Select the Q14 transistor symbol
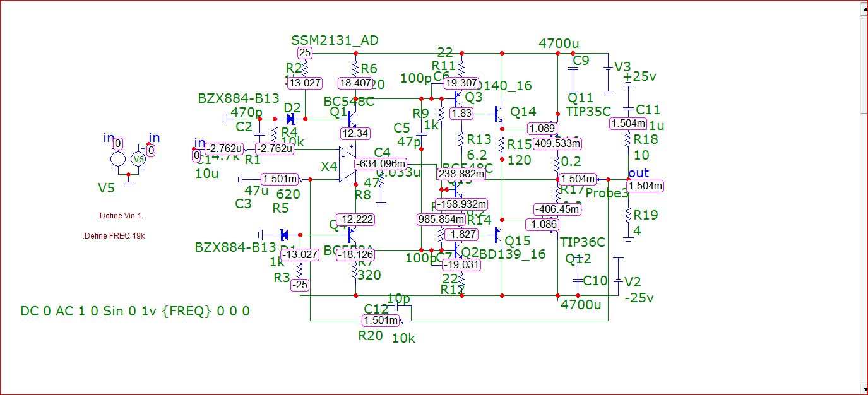 499,114
